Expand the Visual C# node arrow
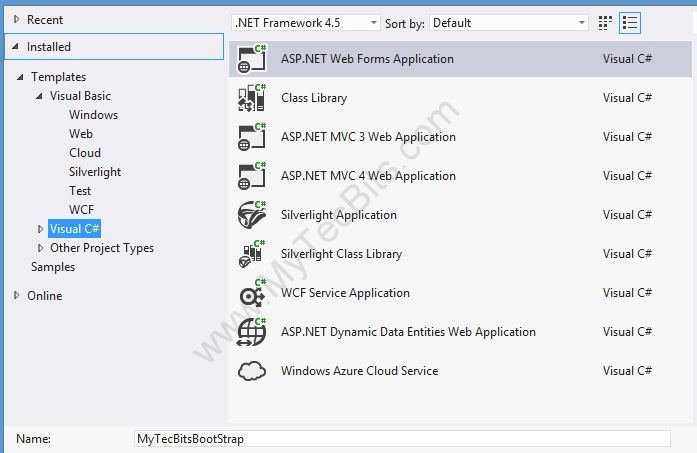Viewport: 697px width, 453px height. pyautogui.click(x=40, y=229)
